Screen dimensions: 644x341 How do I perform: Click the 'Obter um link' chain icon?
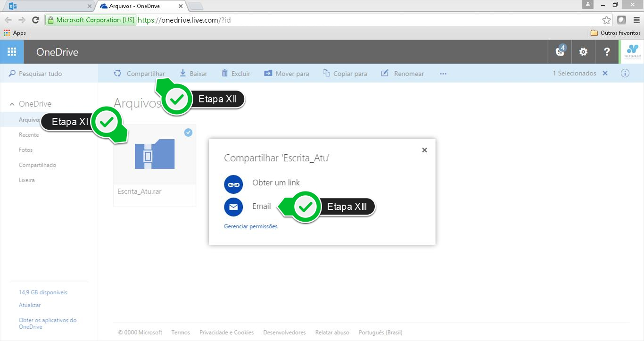coord(233,184)
